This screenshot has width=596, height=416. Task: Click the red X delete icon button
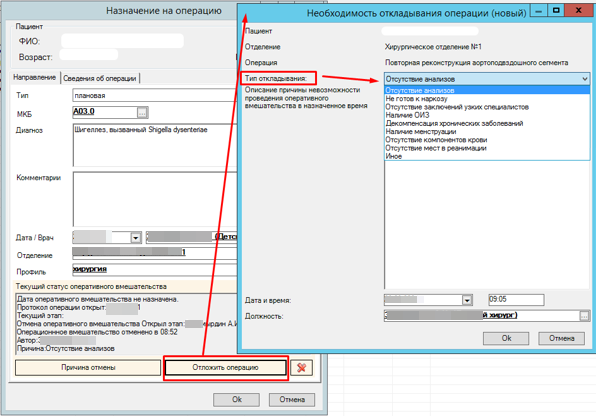[x=301, y=368]
